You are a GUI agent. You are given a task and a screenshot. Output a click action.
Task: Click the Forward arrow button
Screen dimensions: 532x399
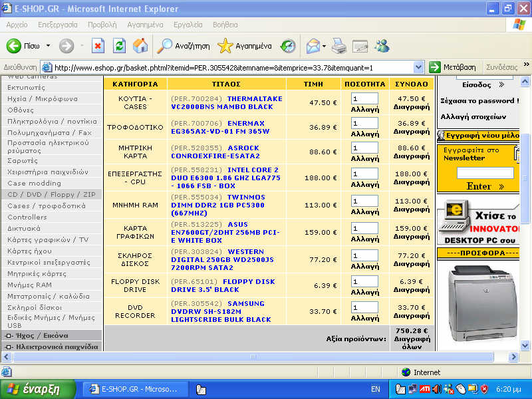[66, 46]
